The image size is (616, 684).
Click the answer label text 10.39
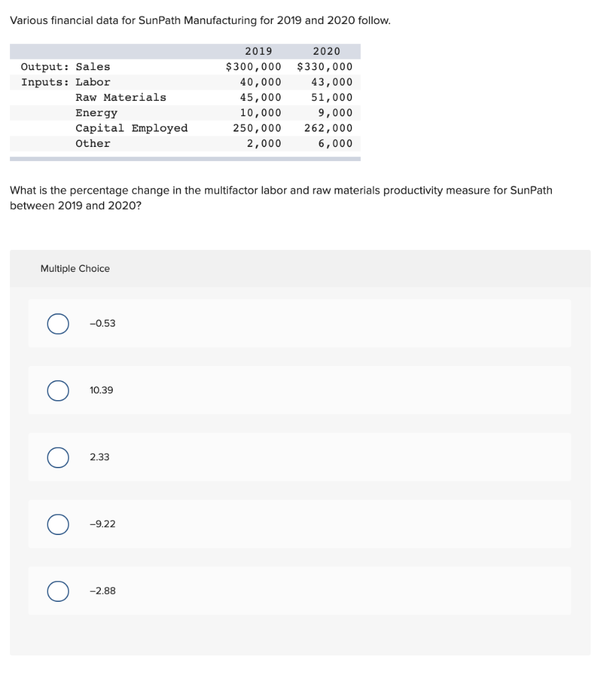(102, 390)
